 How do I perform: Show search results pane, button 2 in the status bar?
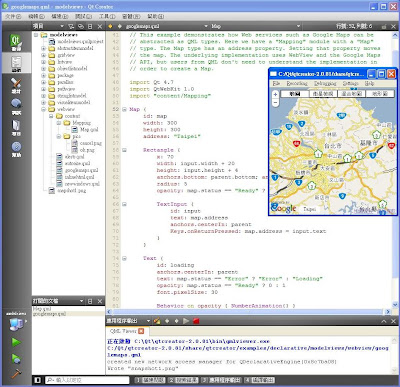coord(183,380)
